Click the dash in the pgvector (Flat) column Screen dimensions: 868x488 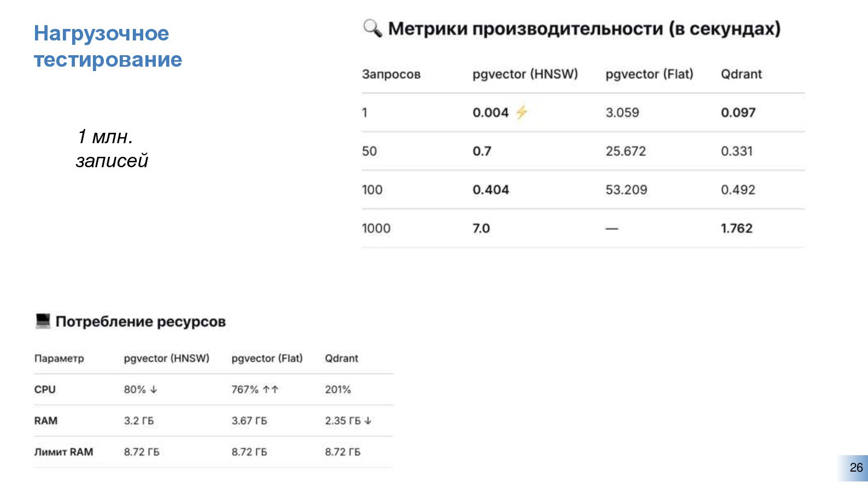pyautogui.click(x=612, y=228)
